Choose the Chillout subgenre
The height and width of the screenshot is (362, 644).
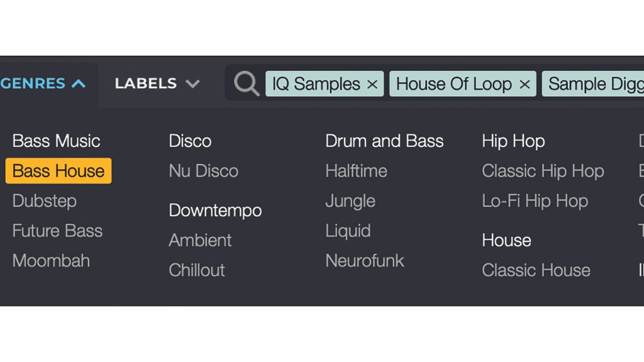[x=197, y=270]
